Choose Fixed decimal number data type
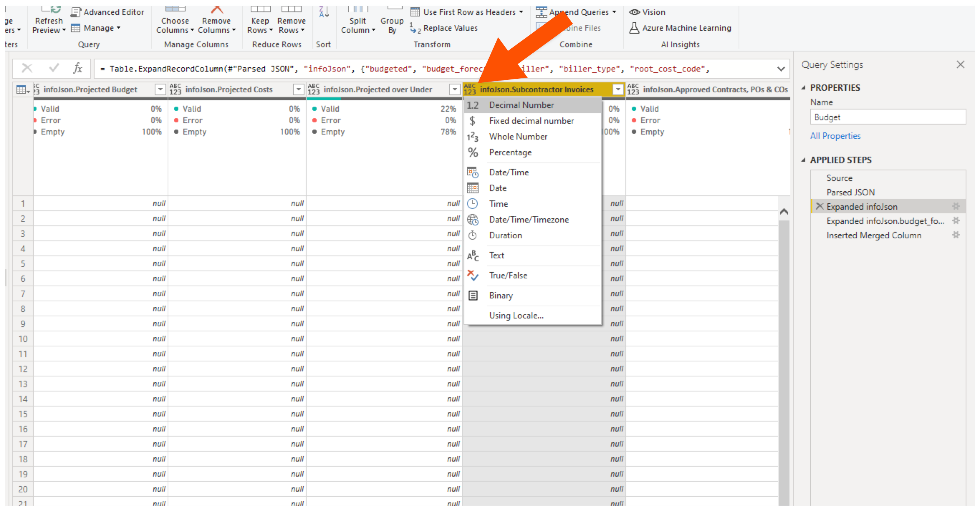Screen dimensions: 980x511 [x=533, y=121]
